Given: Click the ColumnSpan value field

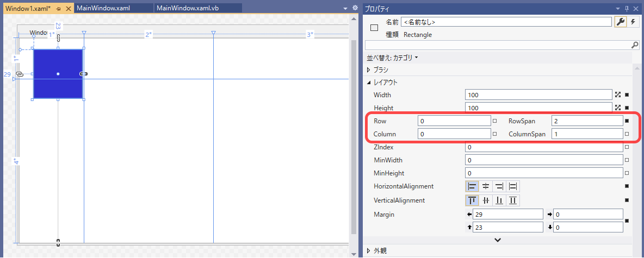Looking at the screenshot, I should [x=587, y=134].
